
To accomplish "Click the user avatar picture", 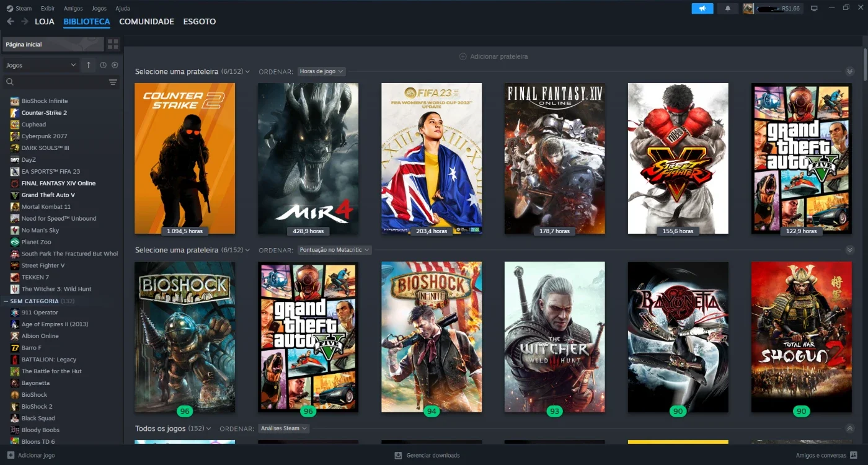I will pos(749,8).
